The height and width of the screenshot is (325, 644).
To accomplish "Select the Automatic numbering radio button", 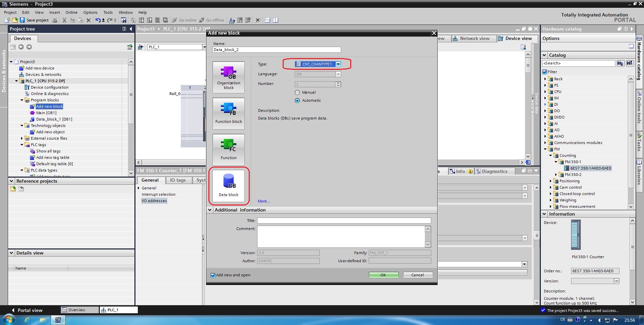I will (297, 100).
